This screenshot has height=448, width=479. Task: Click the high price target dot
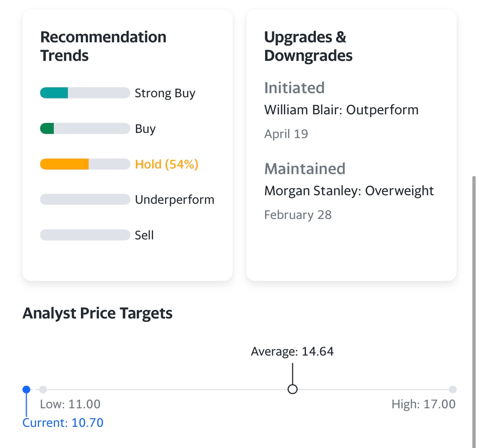tap(453, 389)
